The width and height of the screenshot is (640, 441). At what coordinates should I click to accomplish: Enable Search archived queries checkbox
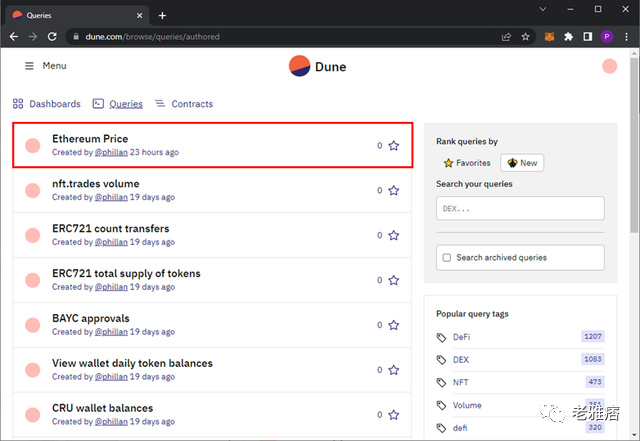pos(447,258)
